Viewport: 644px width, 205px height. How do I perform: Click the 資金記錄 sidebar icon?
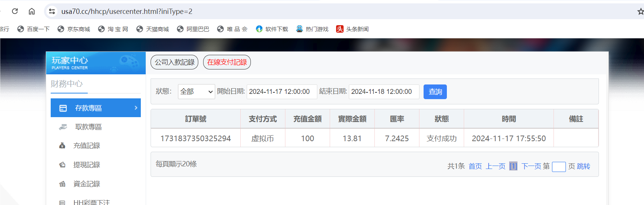[x=62, y=184]
